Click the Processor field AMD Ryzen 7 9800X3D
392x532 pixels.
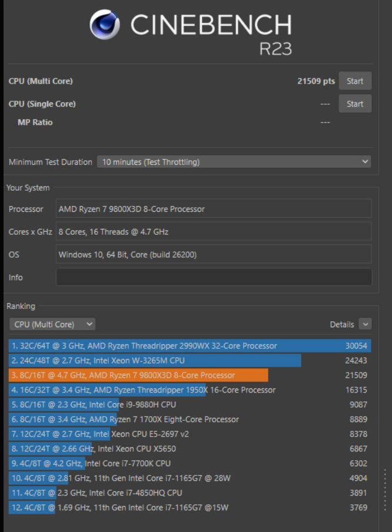coord(214,209)
